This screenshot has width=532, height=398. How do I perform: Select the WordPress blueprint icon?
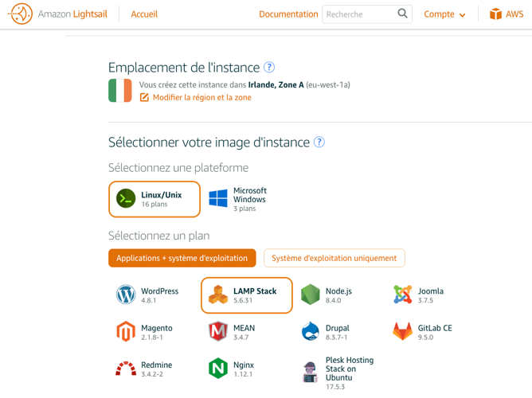[126, 295]
